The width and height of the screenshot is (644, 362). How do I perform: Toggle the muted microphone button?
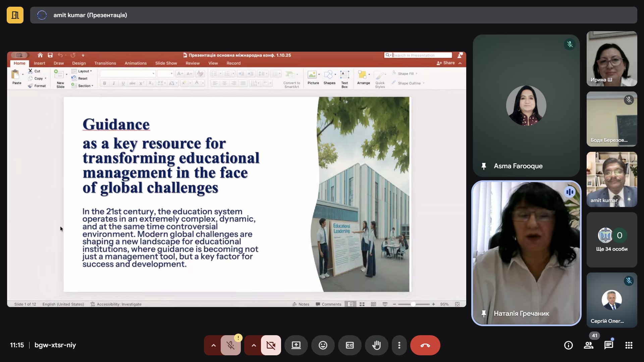(230, 345)
